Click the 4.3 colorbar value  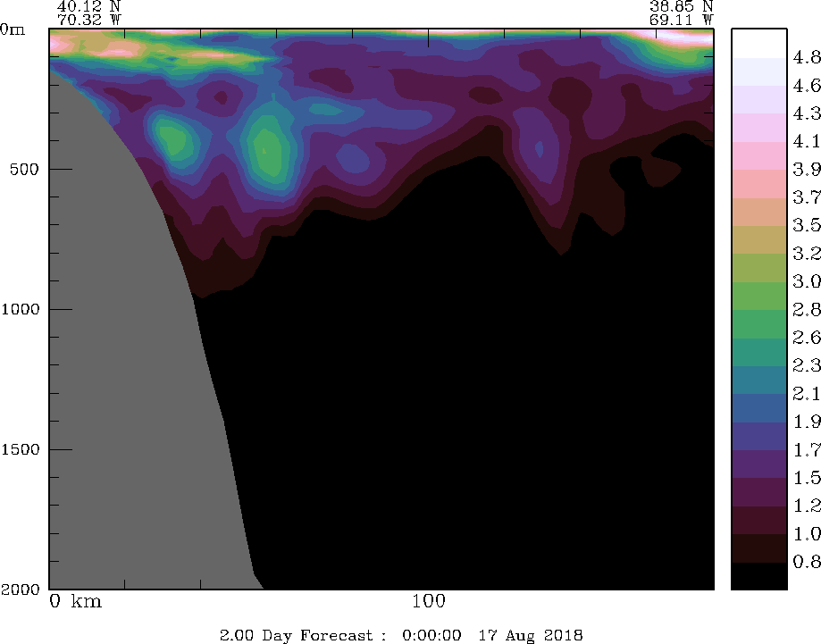pos(807,113)
